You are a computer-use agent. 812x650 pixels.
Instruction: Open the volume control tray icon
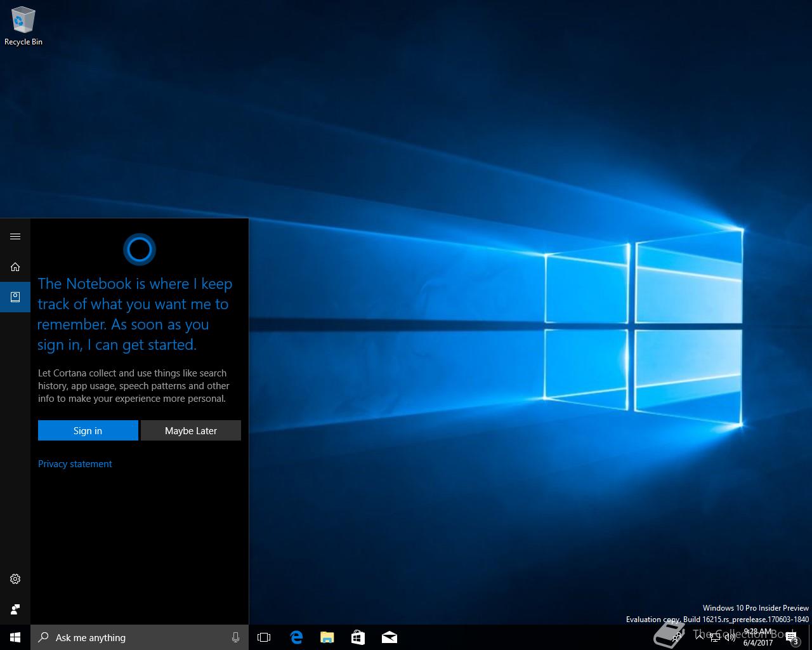[x=730, y=637]
